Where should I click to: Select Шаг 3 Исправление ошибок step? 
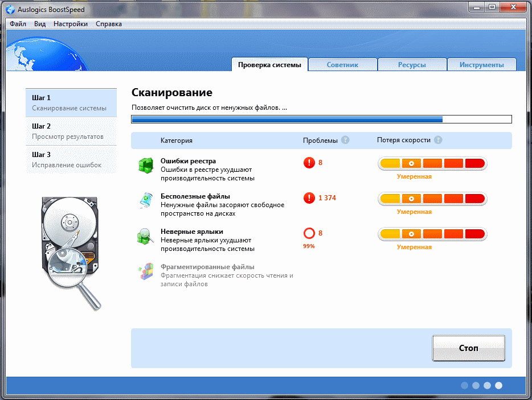[x=71, y=160]
